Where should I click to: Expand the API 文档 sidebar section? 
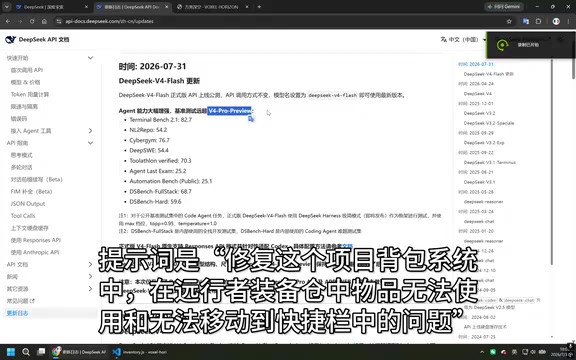click(90, 264)
